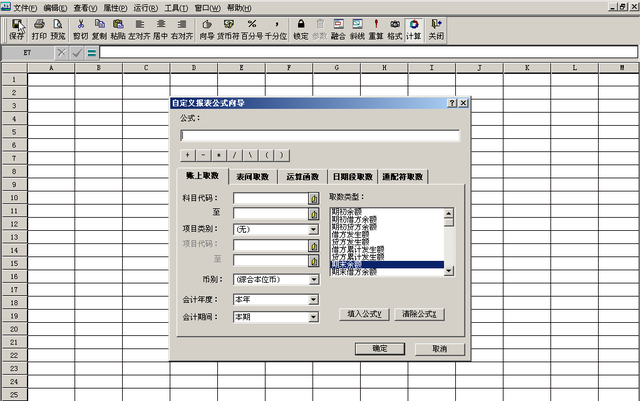Open the 帮助(H) menu
This screenshot has width=640, height=401.
click(x=239, y=8)
